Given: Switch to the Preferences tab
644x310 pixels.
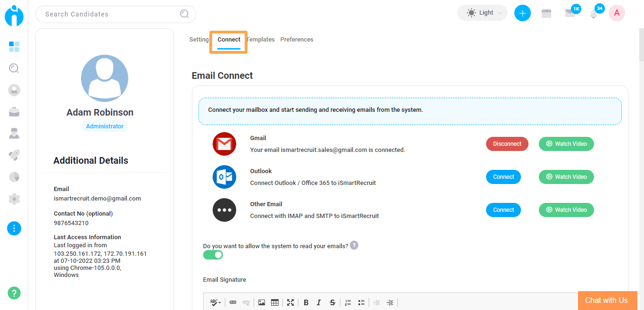Looking at the screenshot, I should [x=297, y=39].
